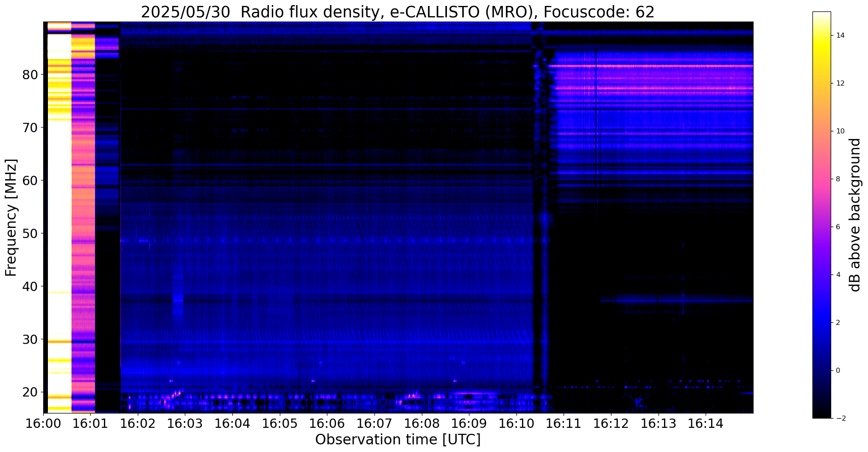Click the colorbar tick label 4

tap(837, 275)
